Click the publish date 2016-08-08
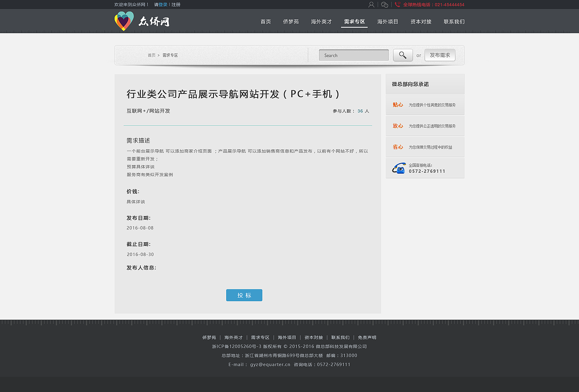 tap(140, 228)
